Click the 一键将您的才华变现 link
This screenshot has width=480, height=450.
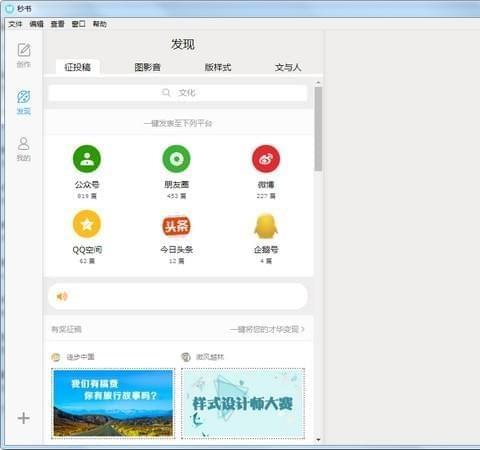pyautogui.click(x=267, y=329)
